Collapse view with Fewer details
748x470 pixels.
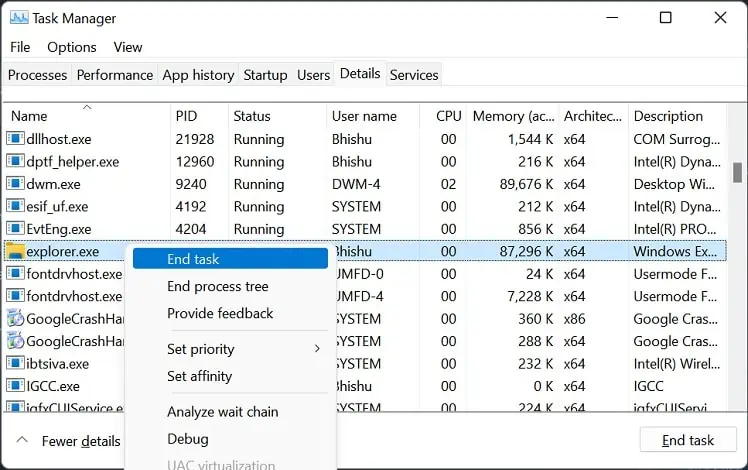pos(68,441)
